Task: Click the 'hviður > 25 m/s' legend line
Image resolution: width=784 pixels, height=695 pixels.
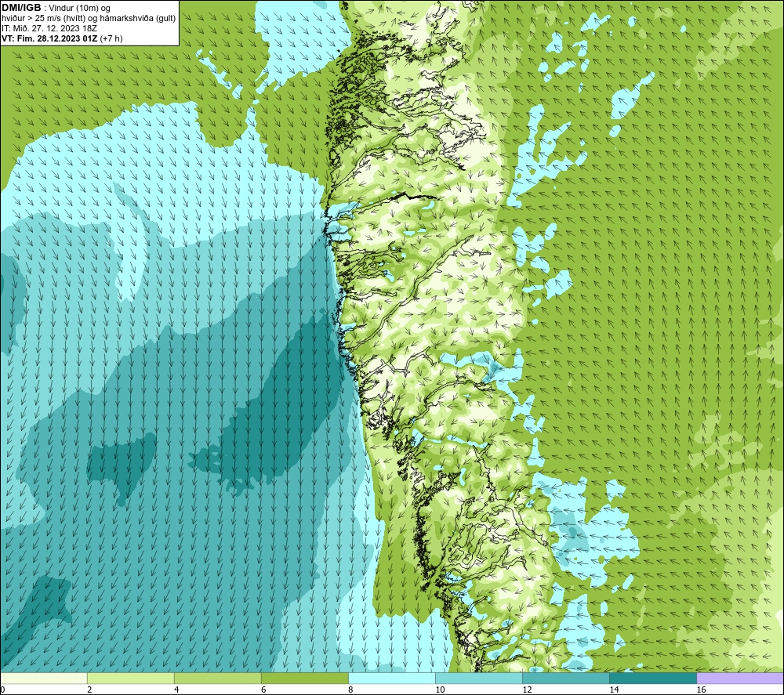Action: 89,18
